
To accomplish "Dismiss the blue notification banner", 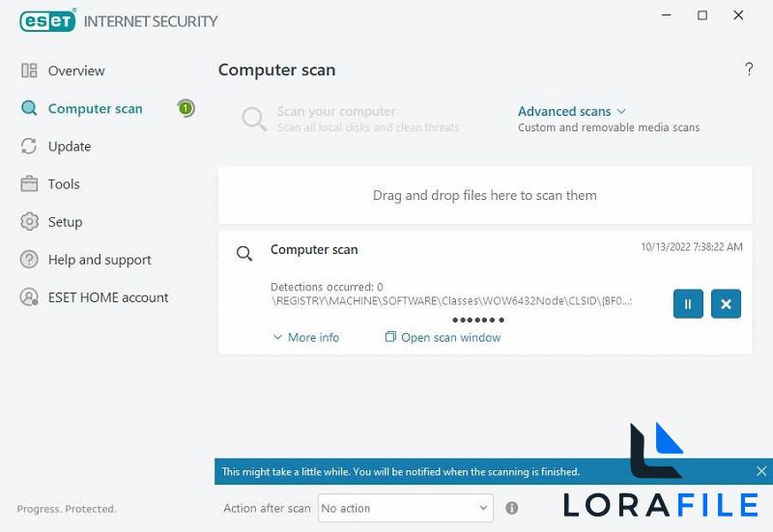I will click(x=761, y=471).
